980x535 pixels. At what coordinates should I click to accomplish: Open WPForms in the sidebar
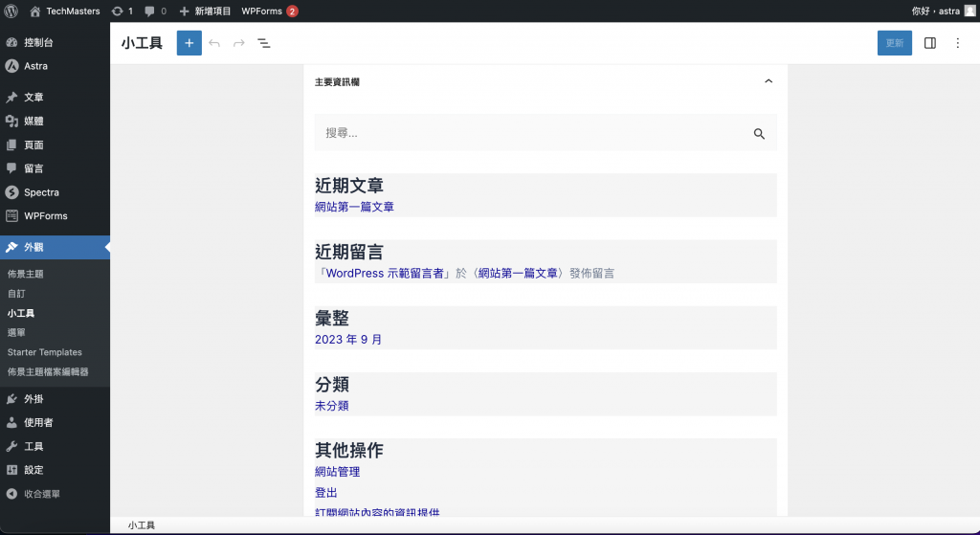(x=55, y=216)
